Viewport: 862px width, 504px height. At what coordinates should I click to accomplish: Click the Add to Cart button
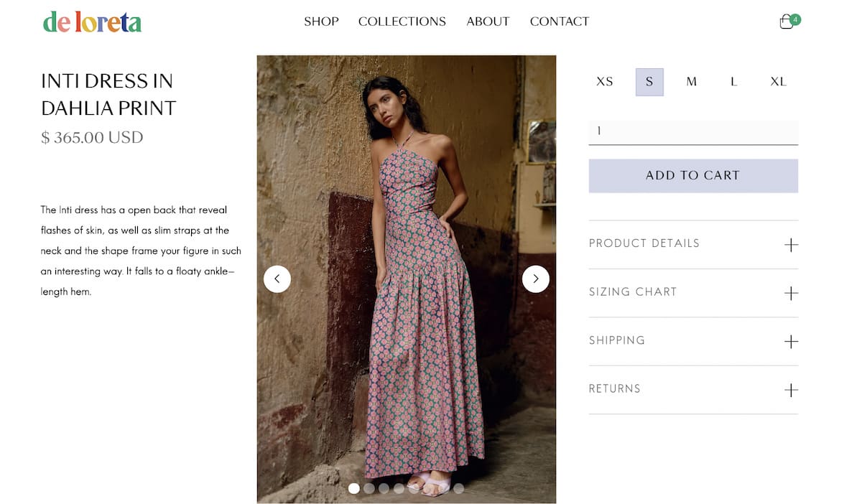(x=693, y=175)
